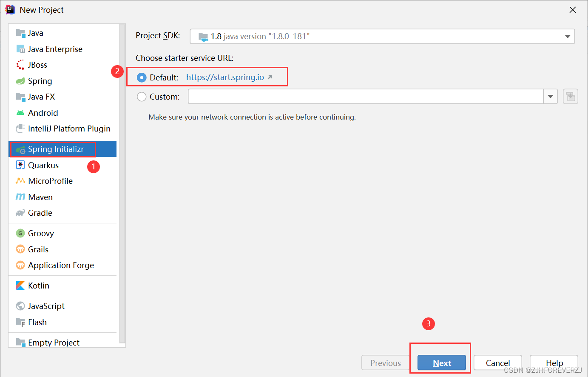Click the Gradle elephant icon
This screenshot has height=377, width=588.
(x=20, y=213)
